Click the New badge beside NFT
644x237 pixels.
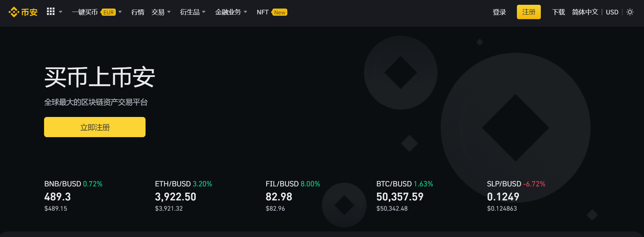[279, 12]
